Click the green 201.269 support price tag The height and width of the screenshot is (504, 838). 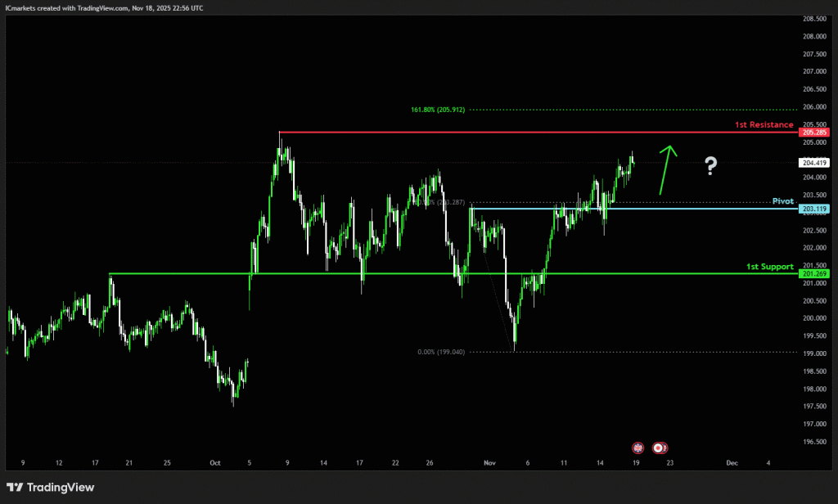813,273
